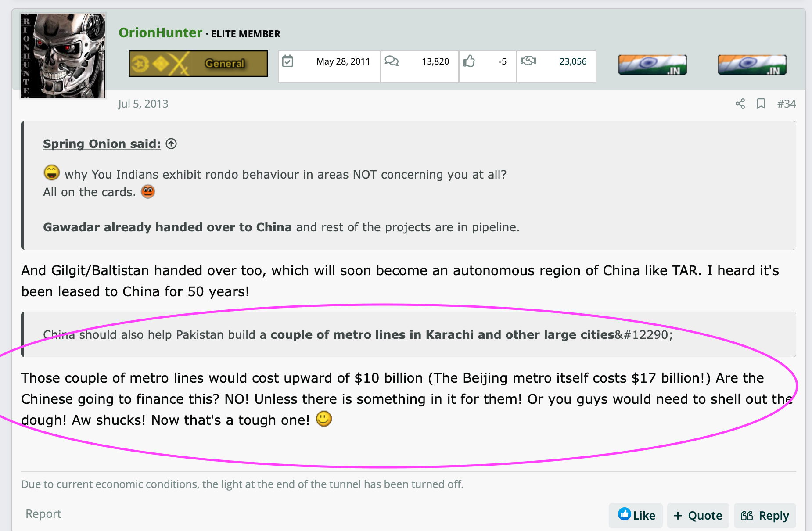Click the thumbs-up reaction score icon
Viewport: 812px width, 531px height.
click(x=469, y=61)
